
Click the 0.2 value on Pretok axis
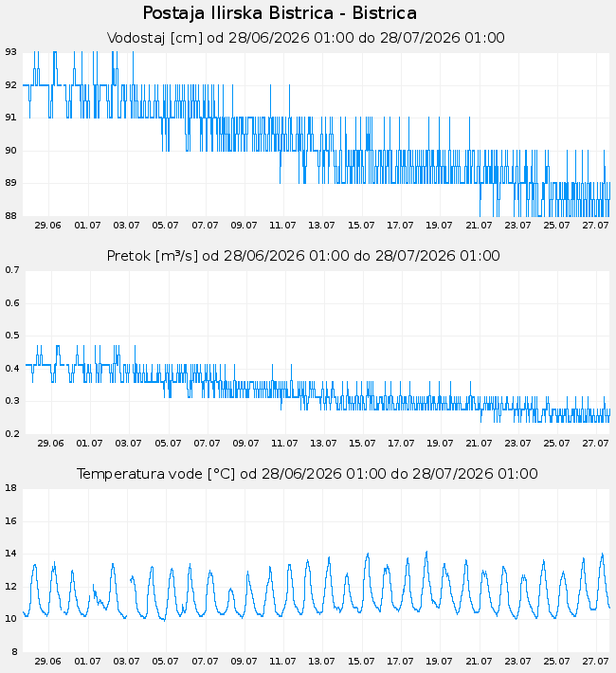coord(12,434)
